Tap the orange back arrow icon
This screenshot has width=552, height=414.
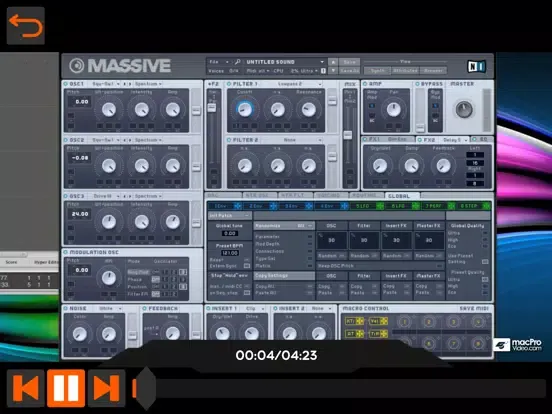click(26, 26)
